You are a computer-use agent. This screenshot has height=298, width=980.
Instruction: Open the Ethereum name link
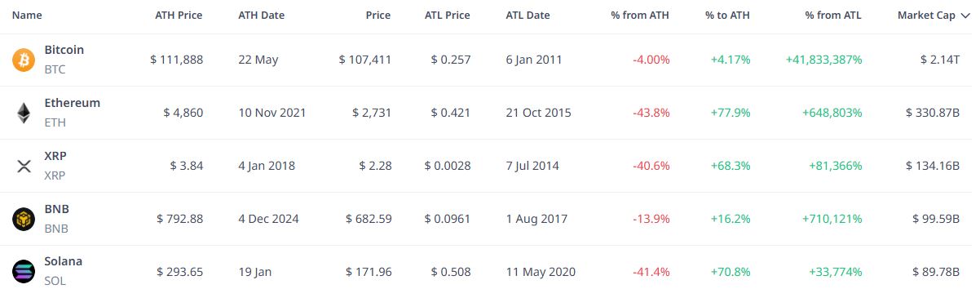[x=73, y=103]
